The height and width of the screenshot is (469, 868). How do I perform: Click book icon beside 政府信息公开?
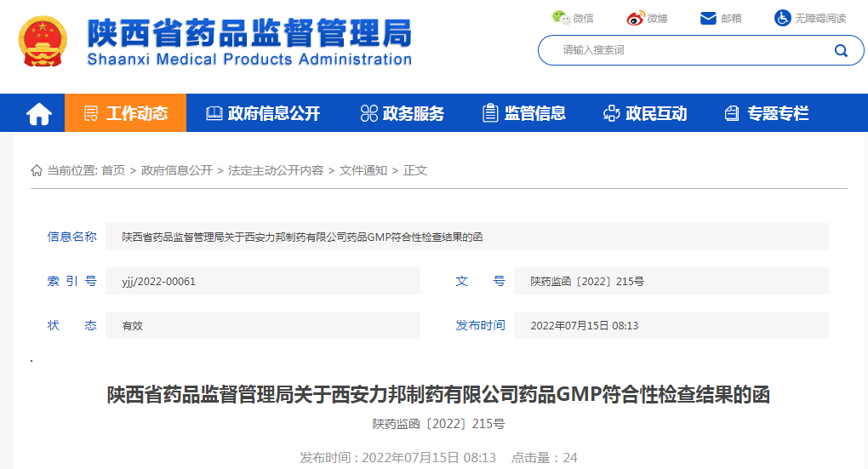tap(214, 113)
